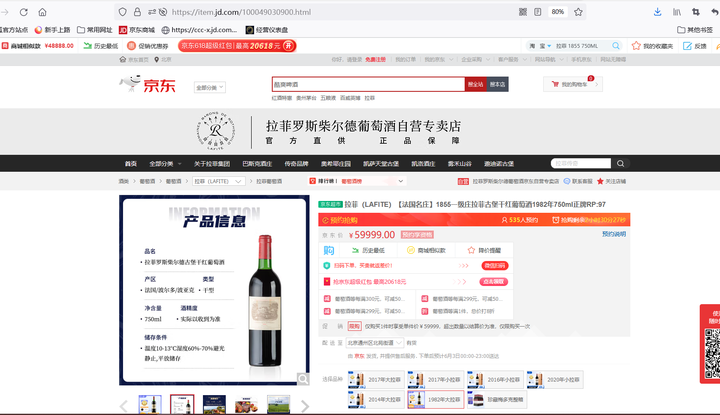Bookmark this page with the star icon
This screenshot has width=720, height=415.
coord(578,12)
